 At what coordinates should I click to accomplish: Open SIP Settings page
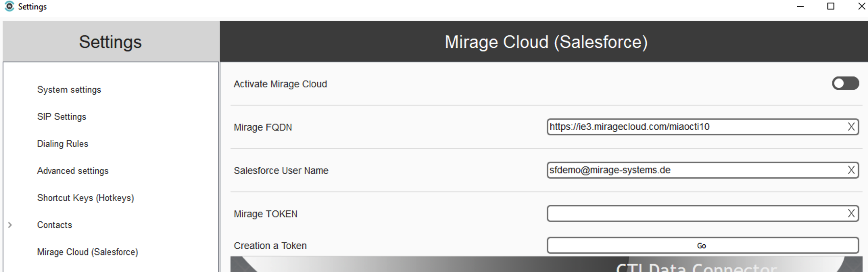62,117
